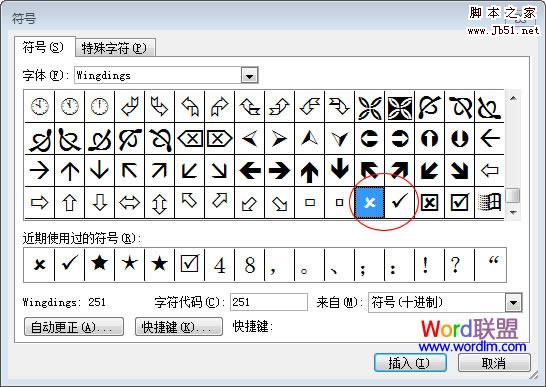Click the 取消 cancel button
Image resolution: width=546 pixels, height=387 pixels.
click(x=494, y=363)
